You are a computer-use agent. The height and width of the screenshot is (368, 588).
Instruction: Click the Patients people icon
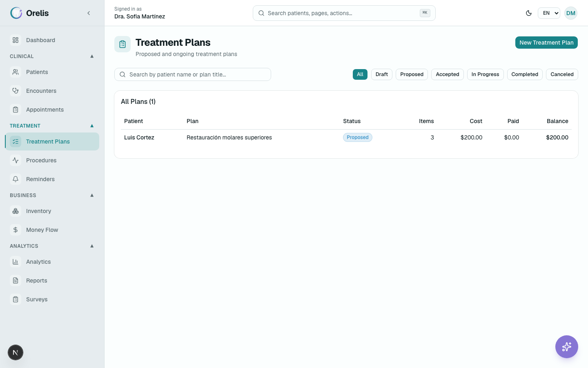click(16, 72)
